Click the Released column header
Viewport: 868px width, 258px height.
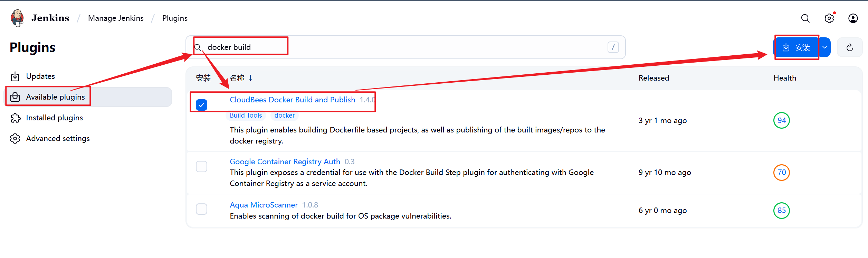654,78
